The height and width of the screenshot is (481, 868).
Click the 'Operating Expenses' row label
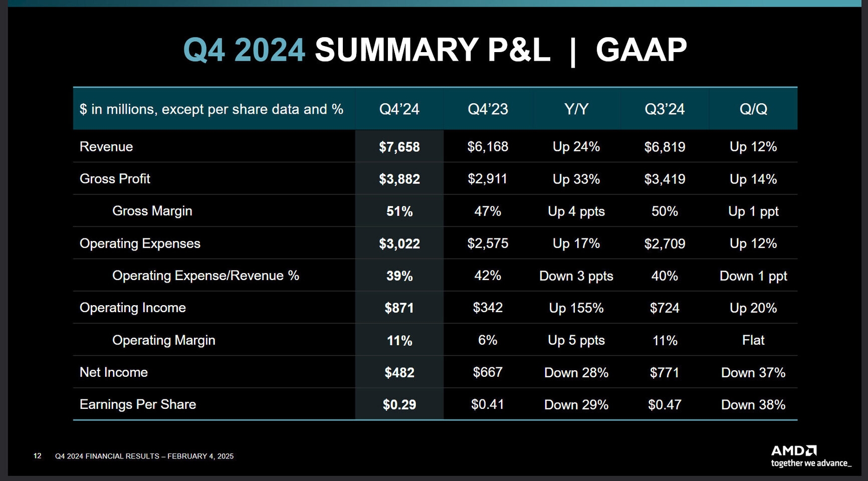140,244
